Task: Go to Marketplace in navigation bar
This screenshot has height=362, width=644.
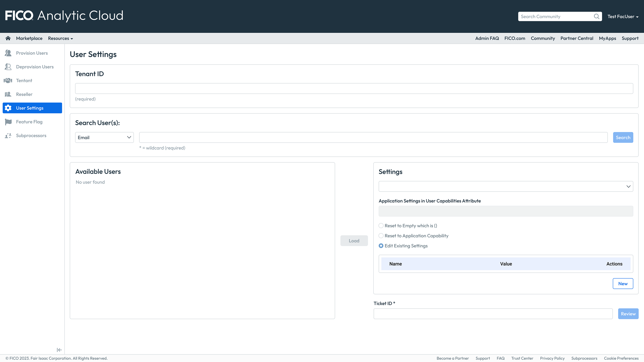Action: 29,38
